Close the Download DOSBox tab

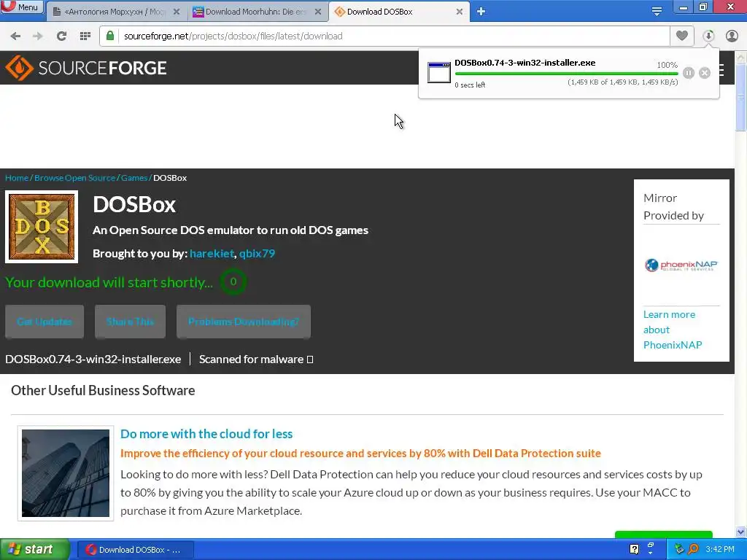[460, 12]
